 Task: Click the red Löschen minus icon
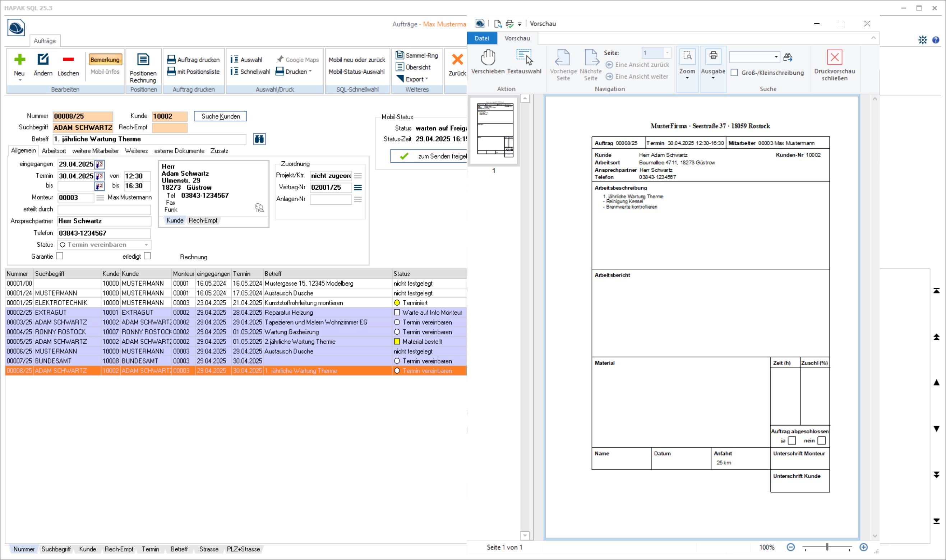click(68, 60)
